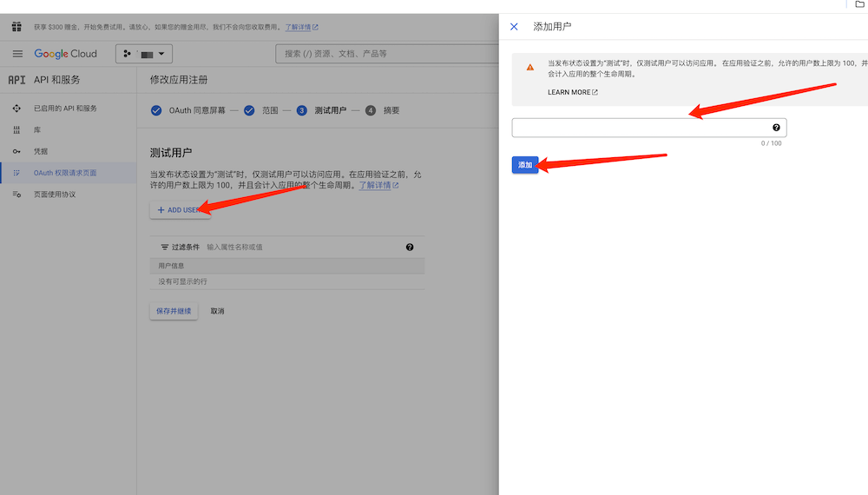The image size is (868, 495).
Task: Open 凭据 in the sidebar
Action: (41, 151)
